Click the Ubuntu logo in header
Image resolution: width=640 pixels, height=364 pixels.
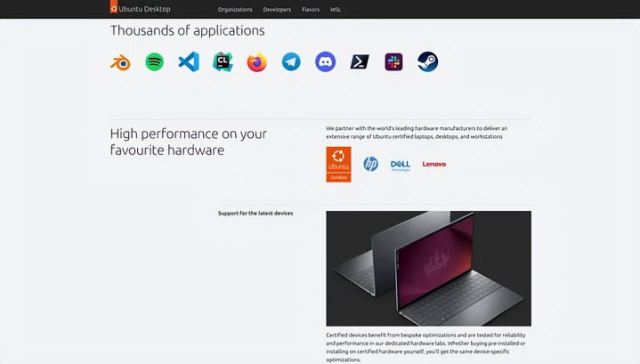click(x=114, y=7)
